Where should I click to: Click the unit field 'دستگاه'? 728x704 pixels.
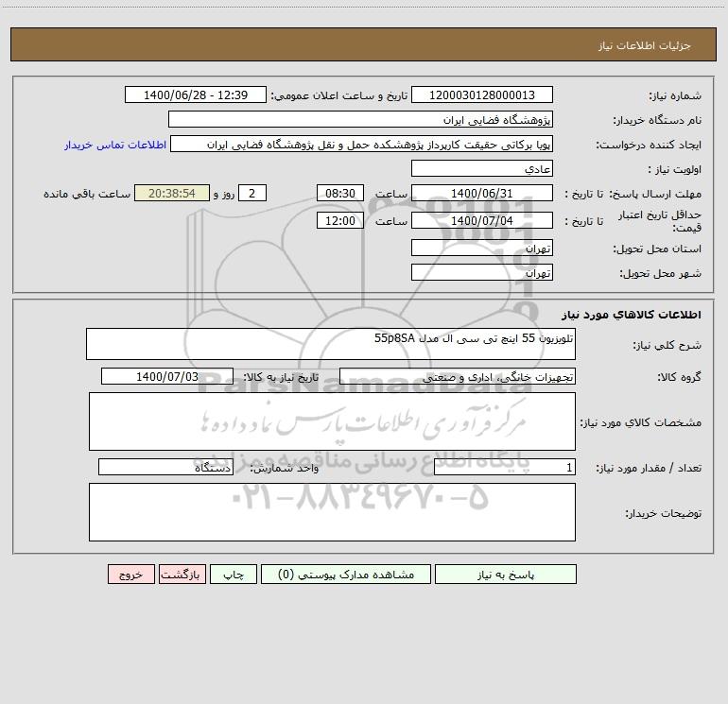[x=165, y=468]
